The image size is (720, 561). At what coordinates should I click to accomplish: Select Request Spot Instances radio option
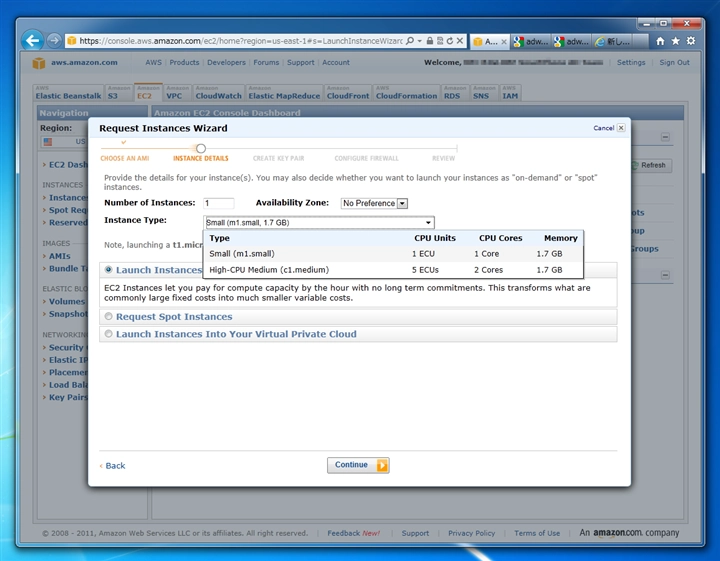108,316
